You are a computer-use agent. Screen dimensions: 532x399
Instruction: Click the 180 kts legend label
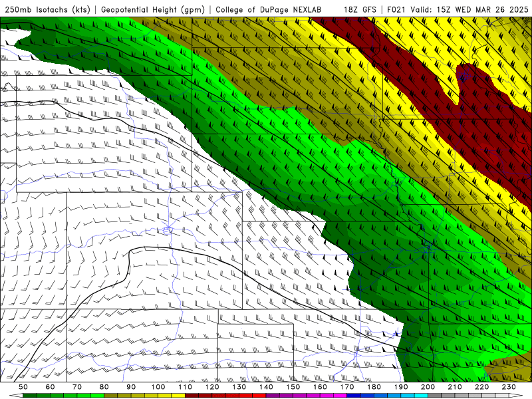coord(374,387)
